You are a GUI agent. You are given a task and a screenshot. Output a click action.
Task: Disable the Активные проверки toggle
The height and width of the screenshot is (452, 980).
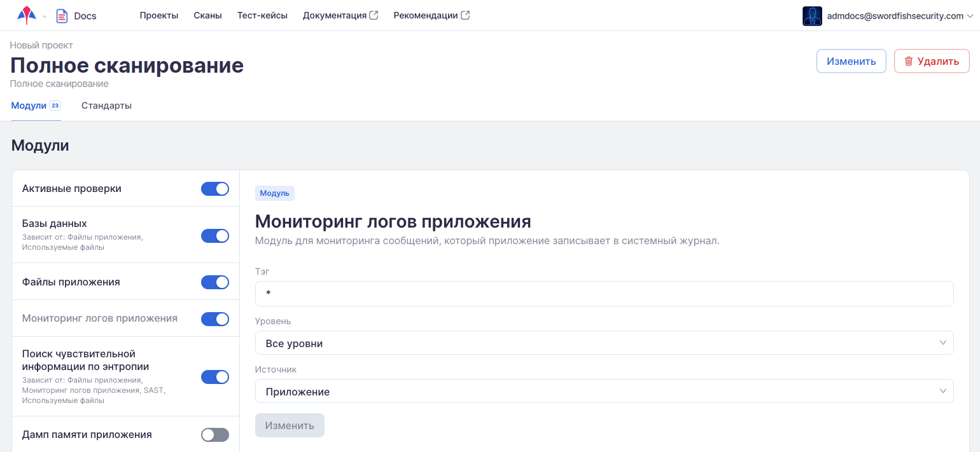pos(215,189)
